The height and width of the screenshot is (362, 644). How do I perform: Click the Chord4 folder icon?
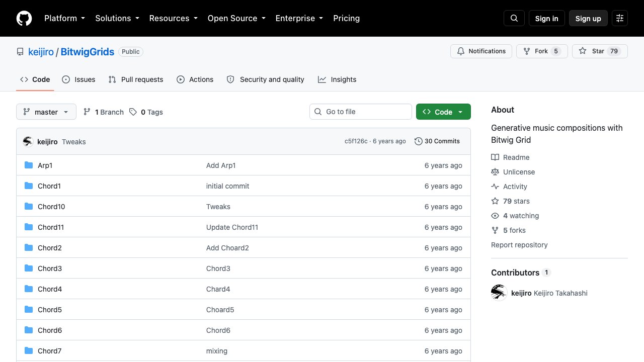[x=29, y=289]
